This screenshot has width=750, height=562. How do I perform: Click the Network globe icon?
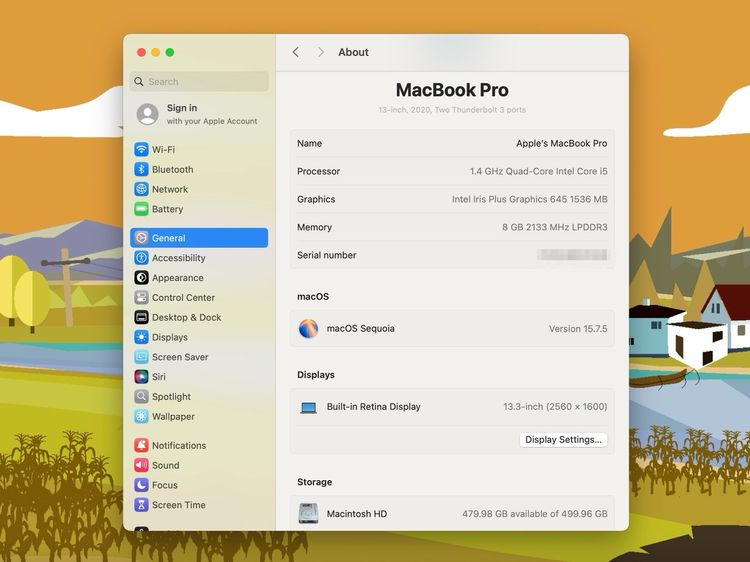click(141, 189)
